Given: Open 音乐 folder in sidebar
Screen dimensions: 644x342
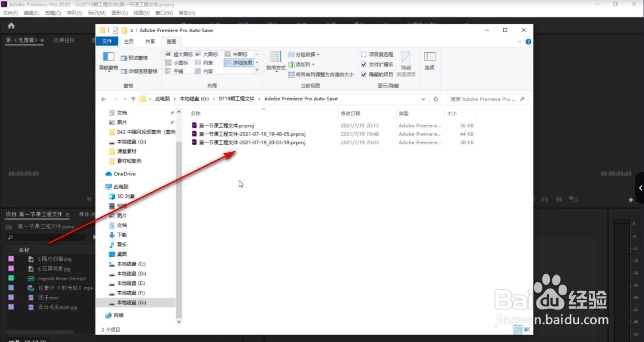Looking at the screenshot, I should click(x=118, y=245).
